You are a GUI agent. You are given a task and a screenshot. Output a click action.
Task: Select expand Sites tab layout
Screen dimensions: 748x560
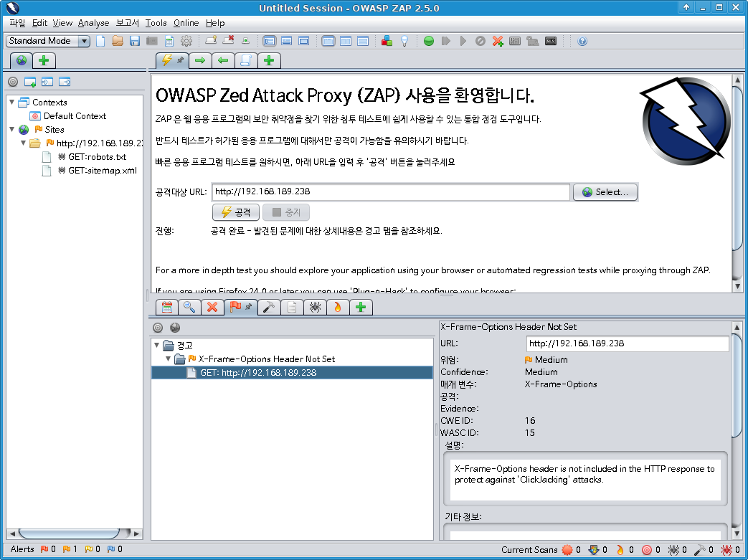[270, 41]
